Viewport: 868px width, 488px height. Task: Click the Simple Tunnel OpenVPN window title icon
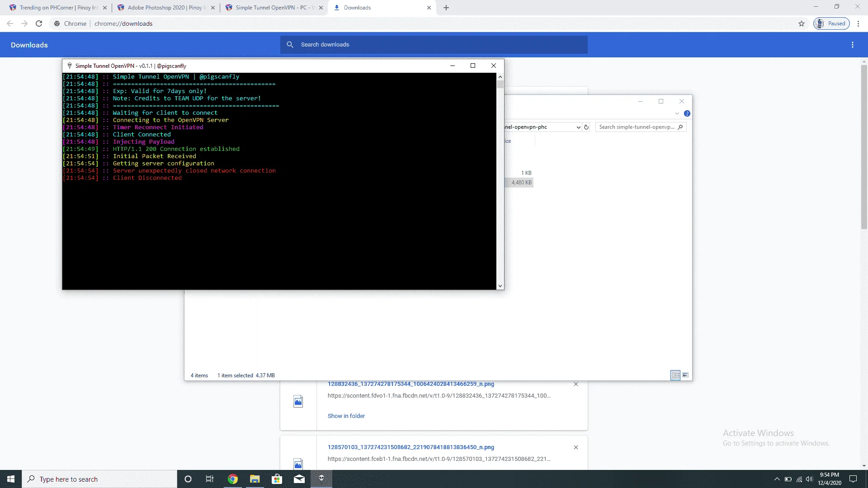[x=70, y=66]
